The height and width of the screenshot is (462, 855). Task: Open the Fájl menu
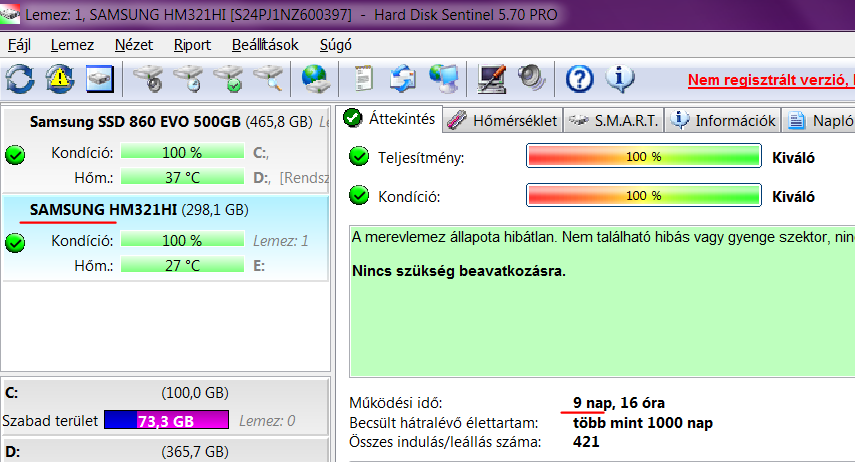coord(19,45)
